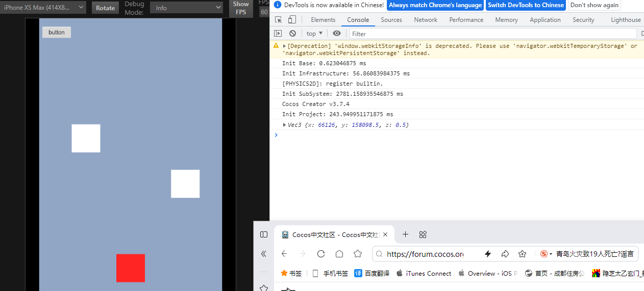Toggle the browser vertical tabs sidebar icon
This screenshot has height=291, width=644.
click(x=264, y=234)
